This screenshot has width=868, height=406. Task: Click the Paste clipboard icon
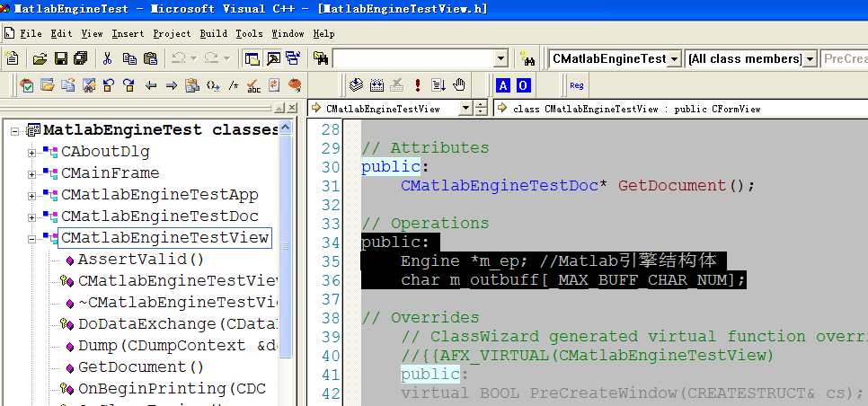(150, 58)
